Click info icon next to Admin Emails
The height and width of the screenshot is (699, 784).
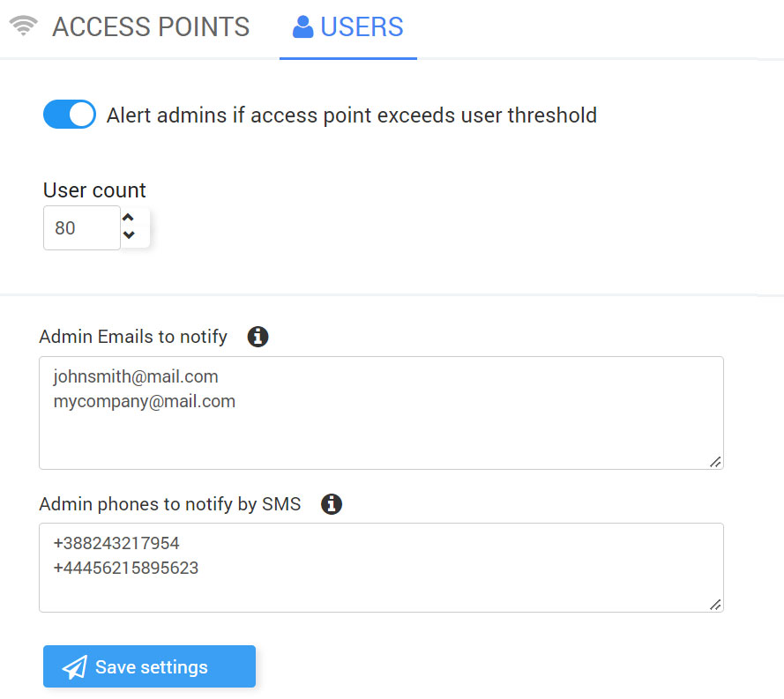click(x=258, y=336)
